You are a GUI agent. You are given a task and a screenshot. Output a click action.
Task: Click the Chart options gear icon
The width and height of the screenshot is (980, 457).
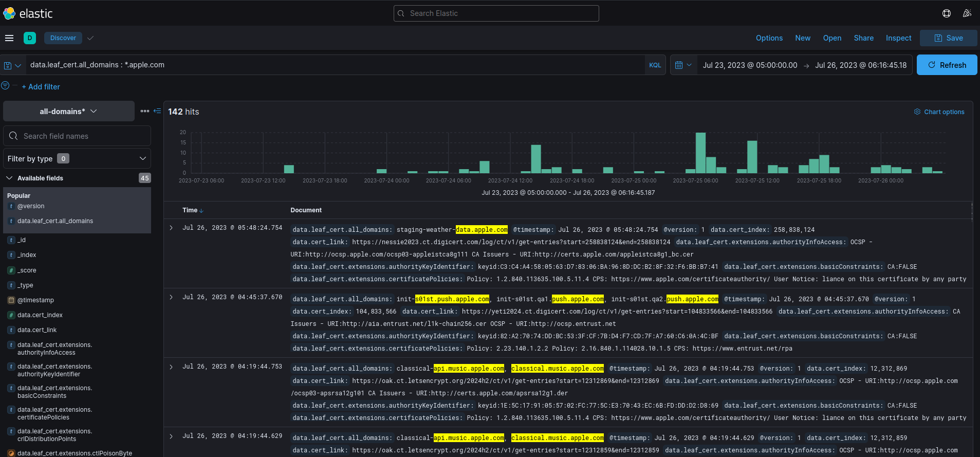(x=917, y=112)
